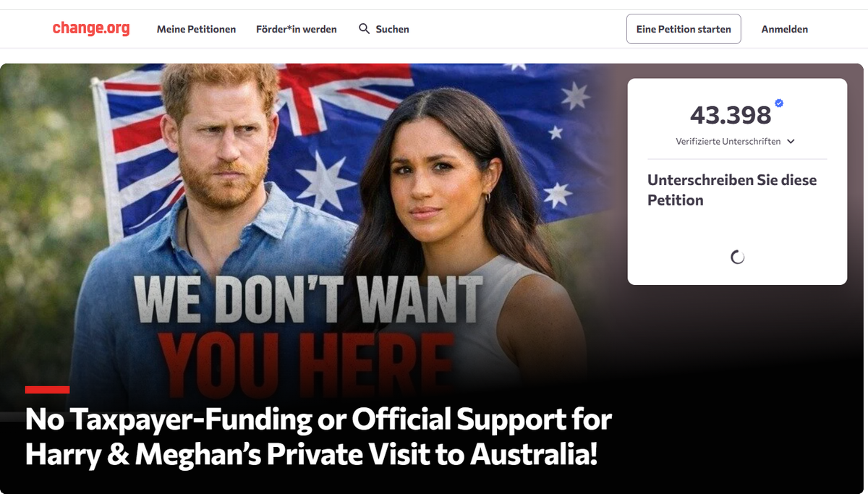Click the WE DON'T WANT text in image

point(308,299)
